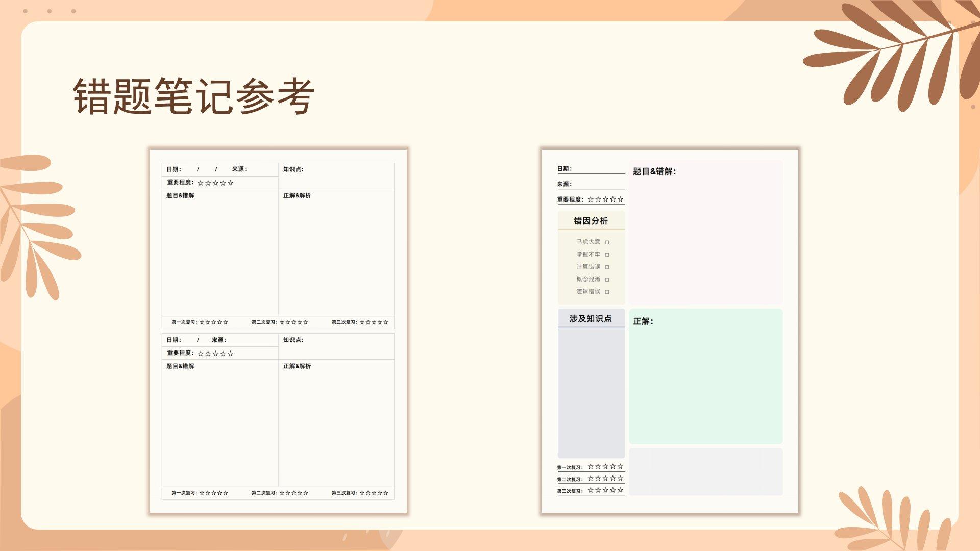This screenshot has width=980, height=551.
Task: Click the last star of 第一次复习 in right template
Action: 620,466
